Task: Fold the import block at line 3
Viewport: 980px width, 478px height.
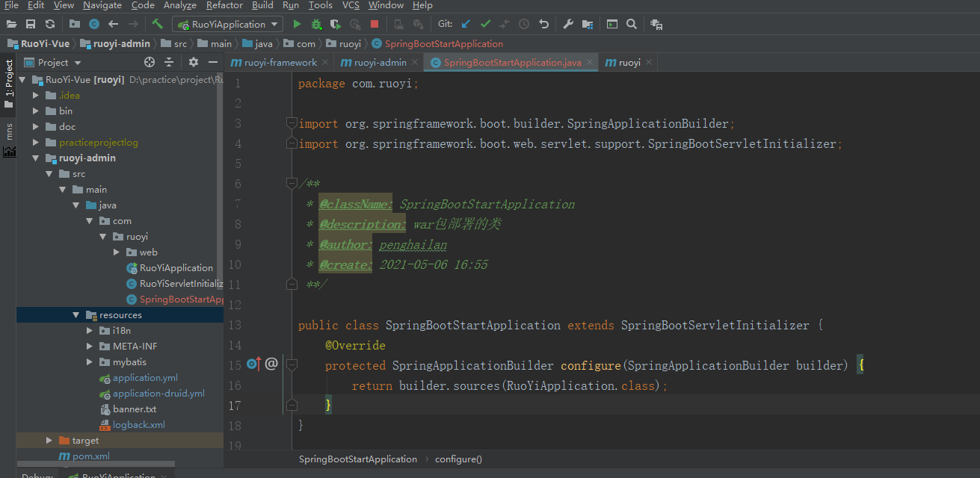Action: point(292,122)
